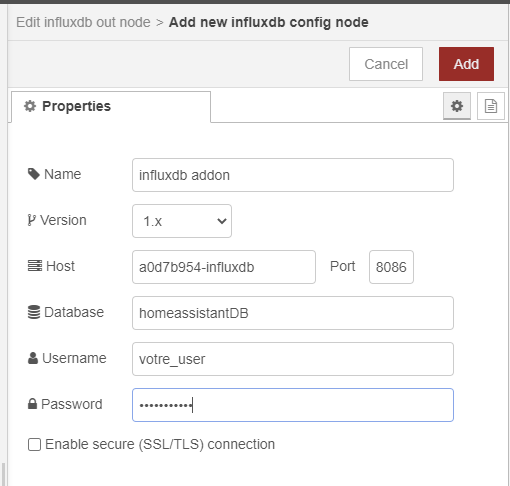Click the server icon beside Host
The image size is (510, 486).
coord(35,266)
